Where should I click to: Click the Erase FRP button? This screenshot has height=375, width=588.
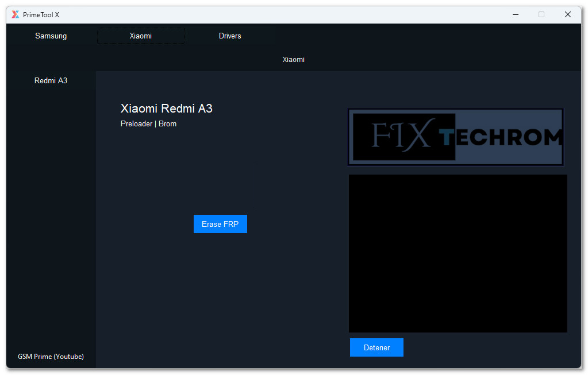point(220,224)
